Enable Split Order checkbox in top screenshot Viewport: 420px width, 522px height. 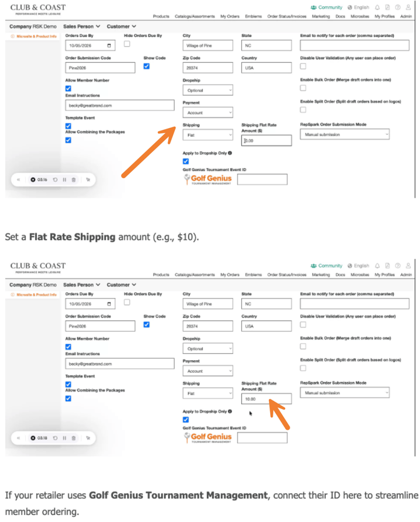coord(303,110)
